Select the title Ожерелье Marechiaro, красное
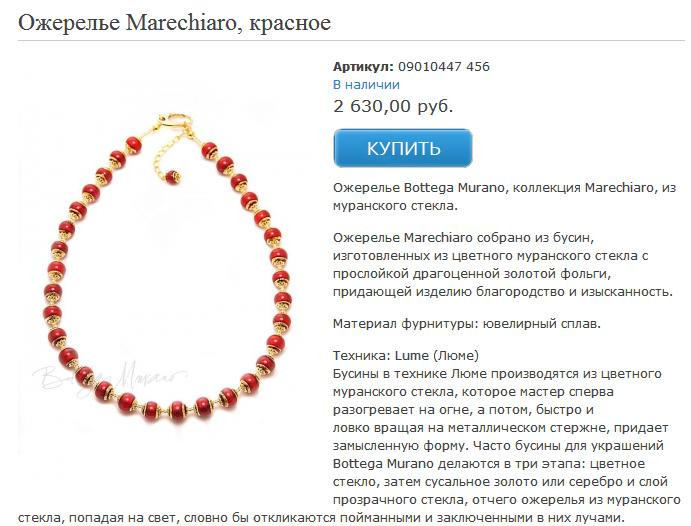The width and height of the screenshot is (691, 526). (175, 22)
